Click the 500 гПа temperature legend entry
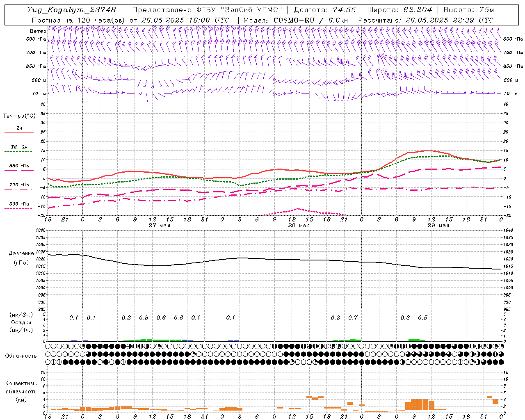The height and width of the screenshot is (420, 525). coord(19,204)
